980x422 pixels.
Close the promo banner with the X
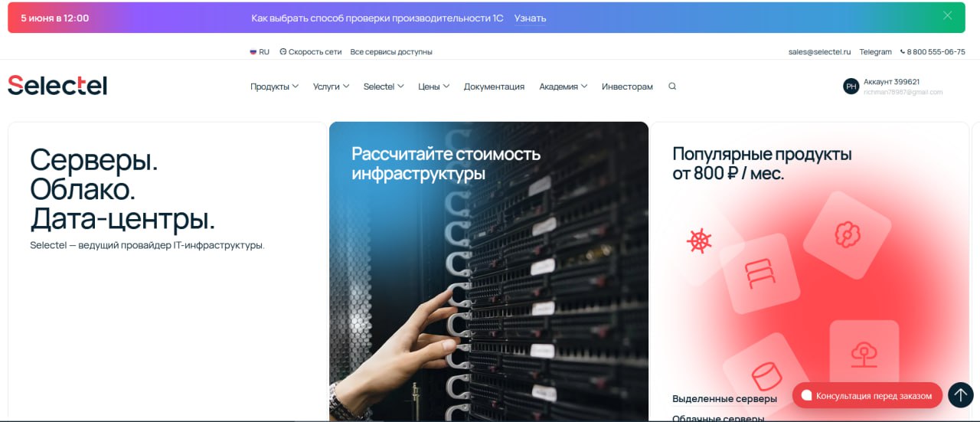pyautogui.click(x=947, y=15)
